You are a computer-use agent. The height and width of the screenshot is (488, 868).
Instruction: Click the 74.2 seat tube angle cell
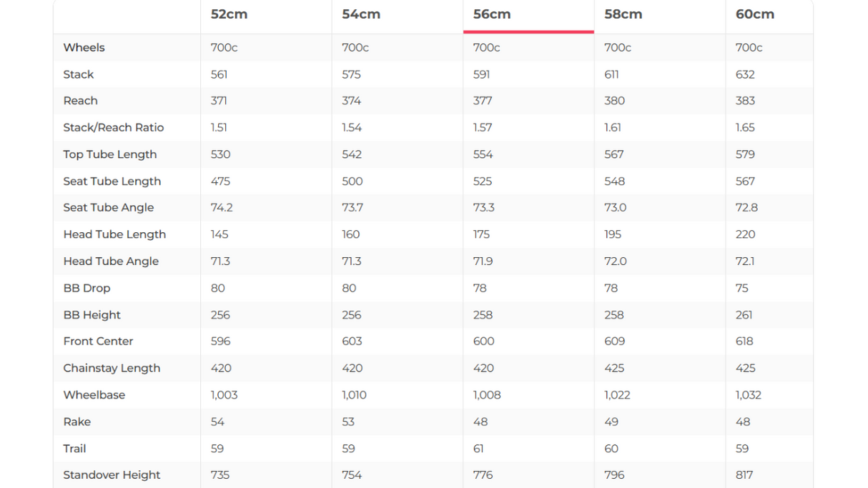pos(222,207)
